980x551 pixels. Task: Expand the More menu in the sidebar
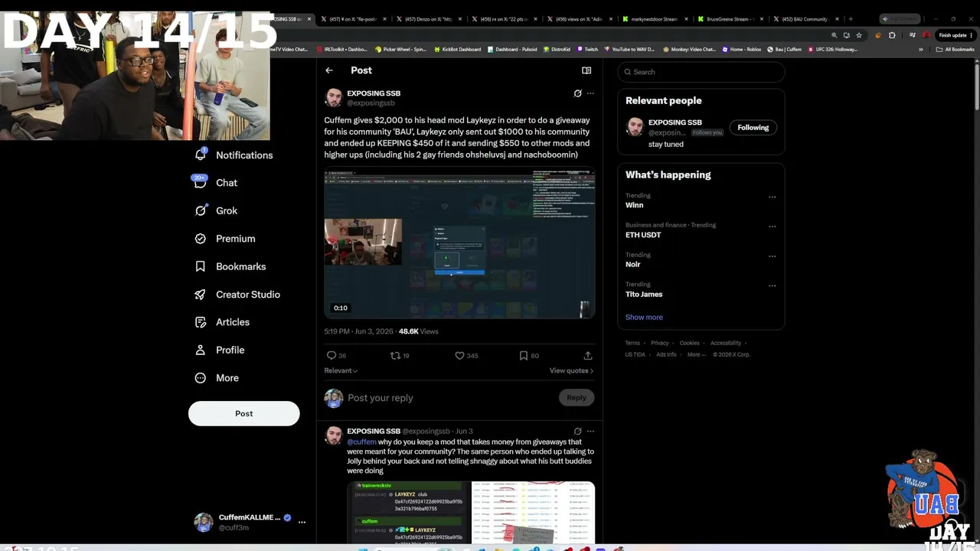click(217, 378)
